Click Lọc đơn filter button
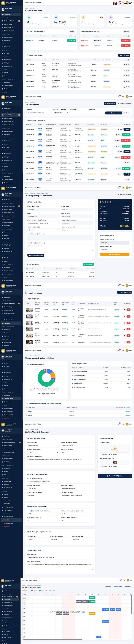The width and height of the screenshot is (134, 644). click(114, 113)
